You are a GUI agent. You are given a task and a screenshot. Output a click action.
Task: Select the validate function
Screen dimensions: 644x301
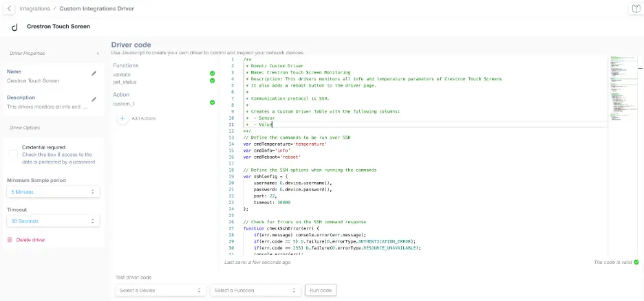point(122,75)
